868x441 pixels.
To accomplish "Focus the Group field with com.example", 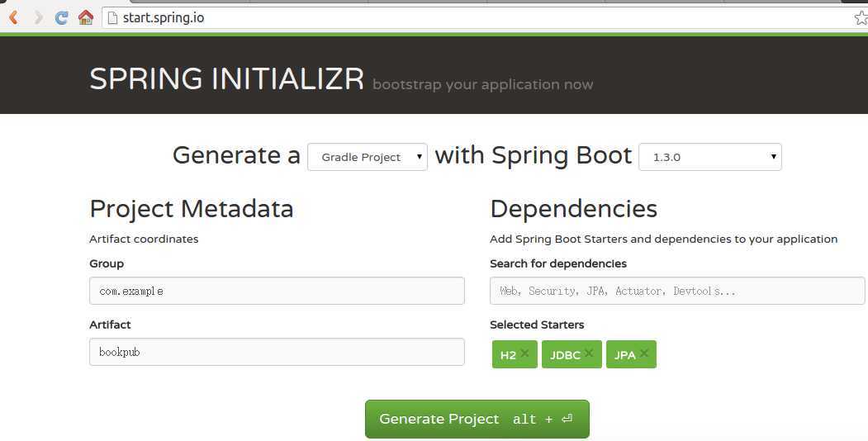I will (277, 291).
